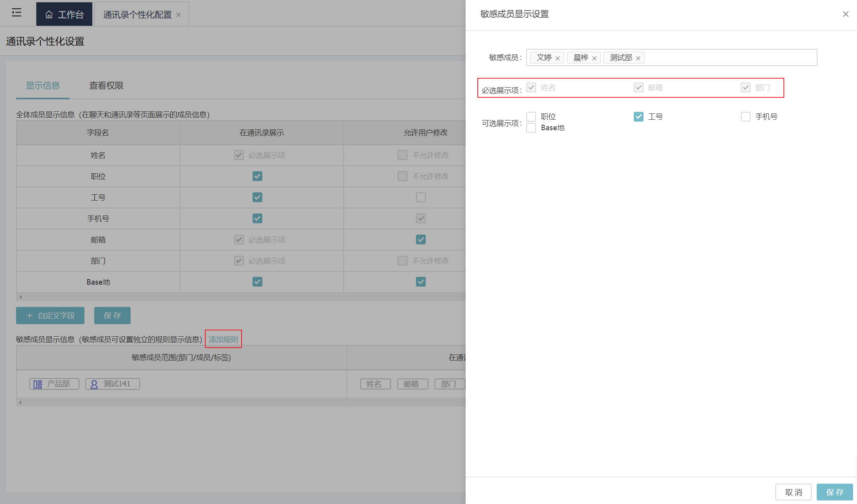Viewport: 857px width, 504px height.
Task: Toggle 工号 display in contacts checkbox
Action: (x=257, y=197)
